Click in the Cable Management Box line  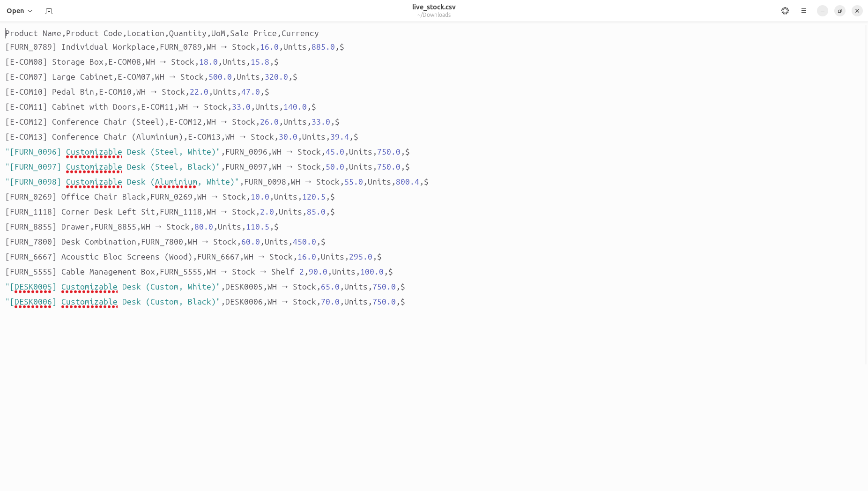coord(199,272)
